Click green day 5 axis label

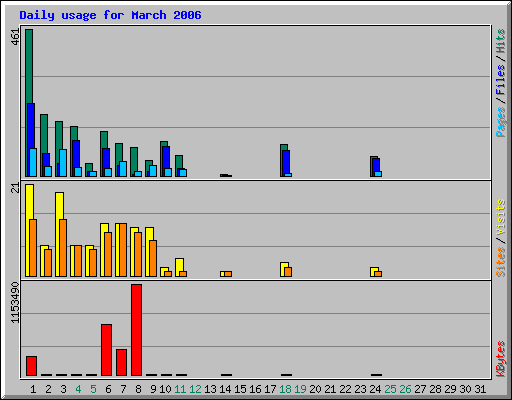point(93,389)
